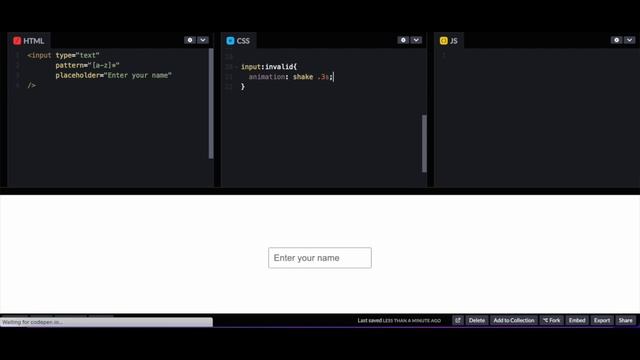640x360 pixels.
Task: Click the '/>' closing tag in HTML
Action: [x=31, y=85]
